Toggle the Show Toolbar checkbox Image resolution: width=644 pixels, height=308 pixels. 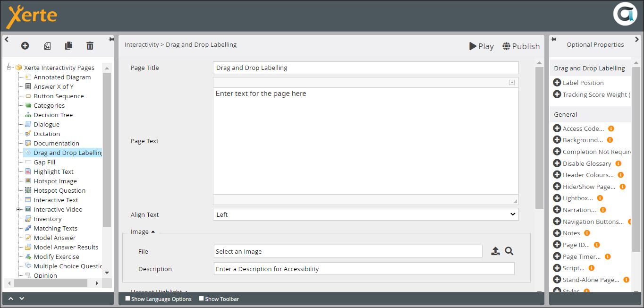(201, 299)
